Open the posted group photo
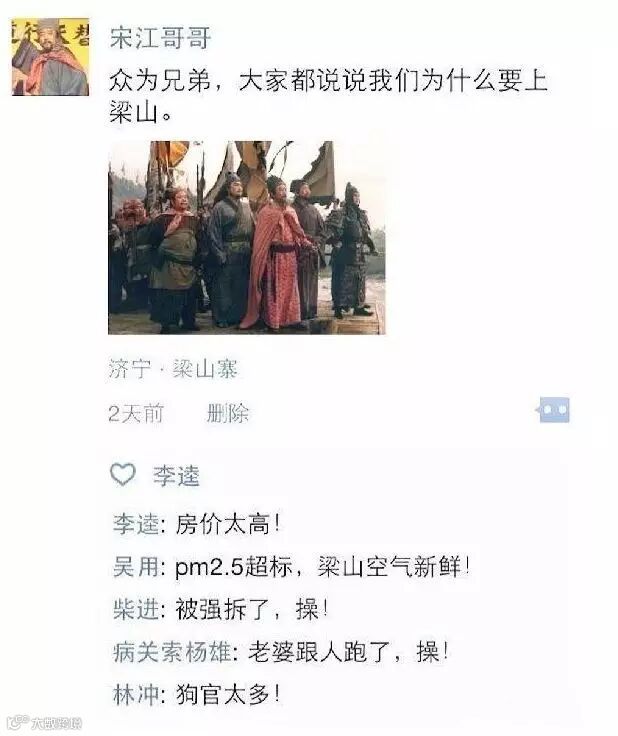This screenshot has width=618, height=736. click(247, 238)
